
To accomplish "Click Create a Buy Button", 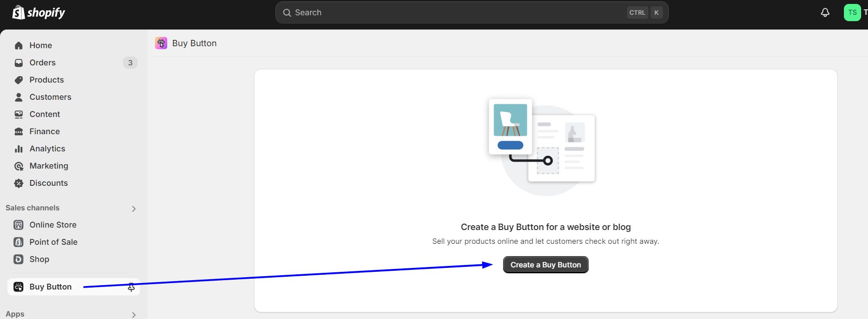I will tap(546, 264).
